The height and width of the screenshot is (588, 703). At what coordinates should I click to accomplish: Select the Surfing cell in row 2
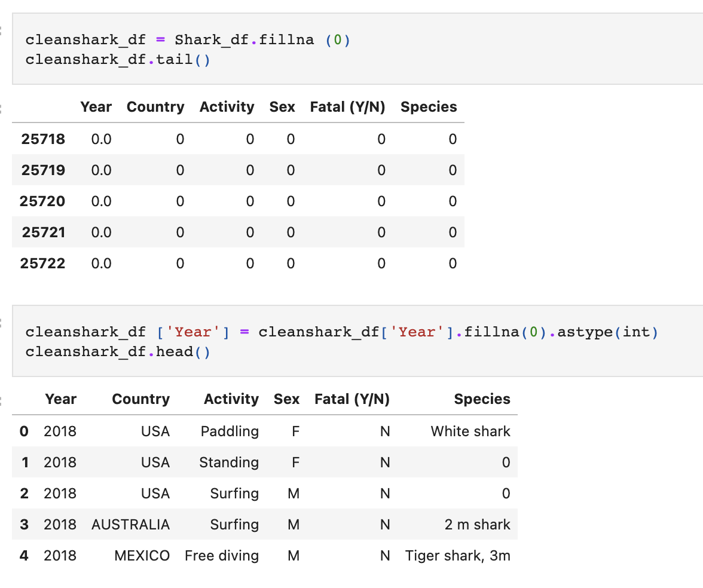[x=234, y=493]
